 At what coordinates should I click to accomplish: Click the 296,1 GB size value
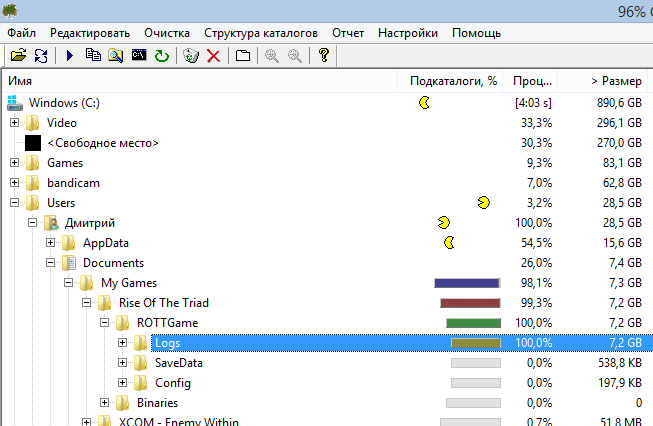(619, 123)
